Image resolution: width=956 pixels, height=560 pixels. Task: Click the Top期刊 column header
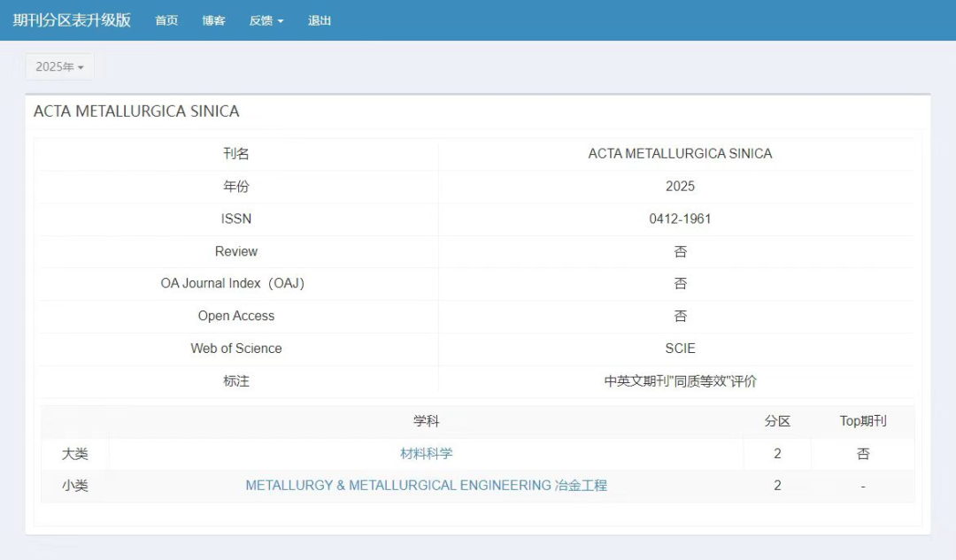[x=863, y=421]
